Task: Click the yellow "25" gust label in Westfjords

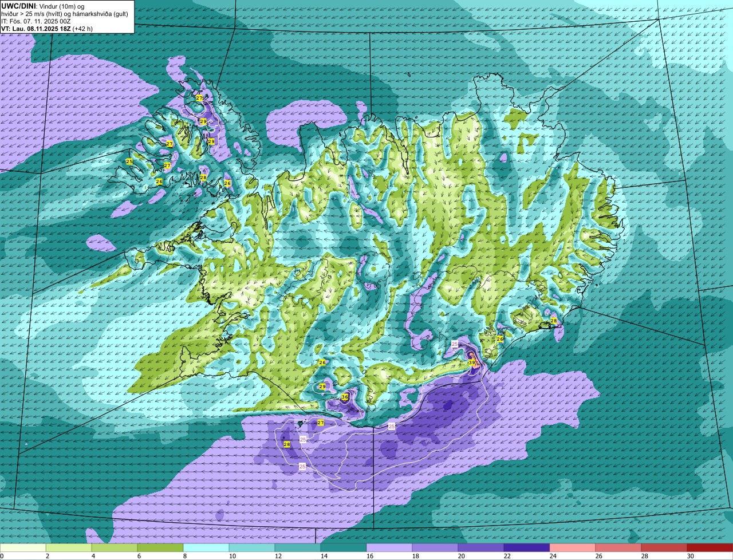Action: [x=129, y=162]
